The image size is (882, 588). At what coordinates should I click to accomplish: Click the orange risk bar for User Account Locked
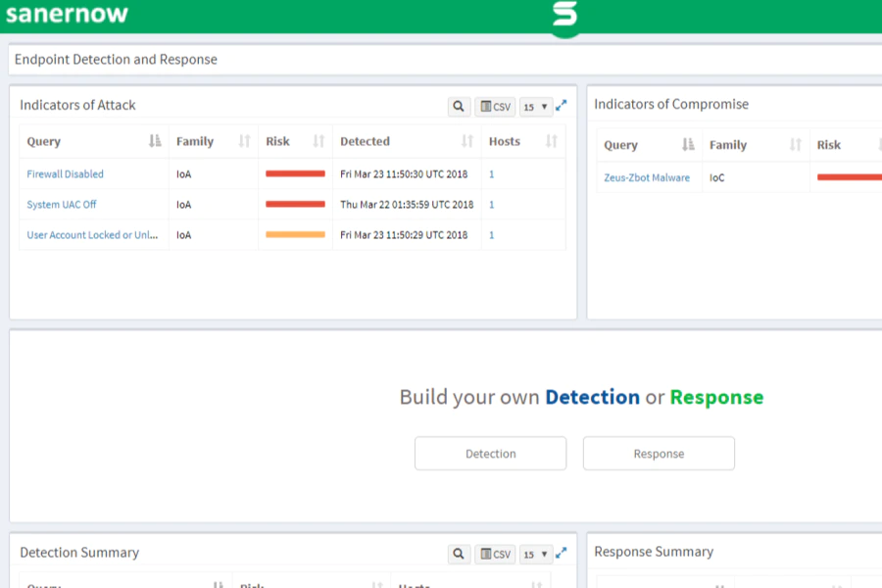tap(295, 234)
